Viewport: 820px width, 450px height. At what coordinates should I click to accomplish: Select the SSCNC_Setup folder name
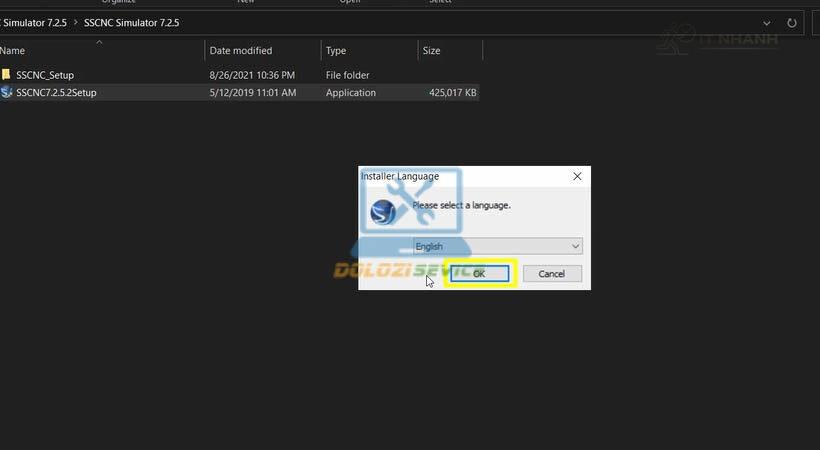coord(45,75)
